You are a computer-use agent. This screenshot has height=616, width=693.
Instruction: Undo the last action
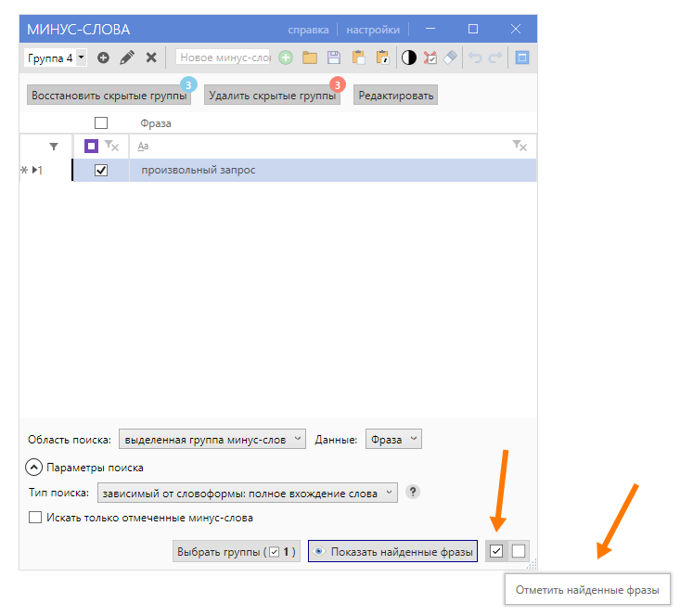(x=475, y=58)
